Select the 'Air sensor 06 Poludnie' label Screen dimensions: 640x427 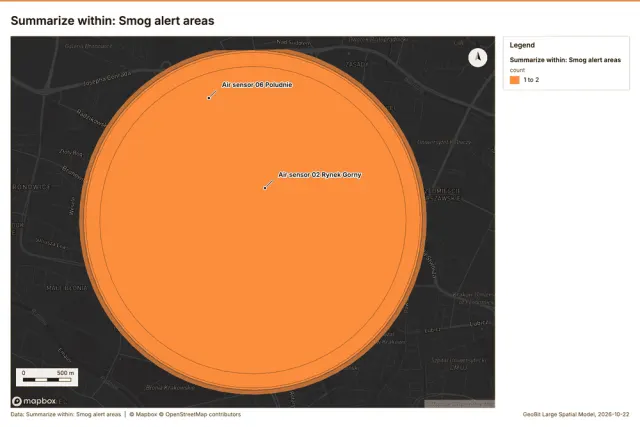tap(257, 85)
